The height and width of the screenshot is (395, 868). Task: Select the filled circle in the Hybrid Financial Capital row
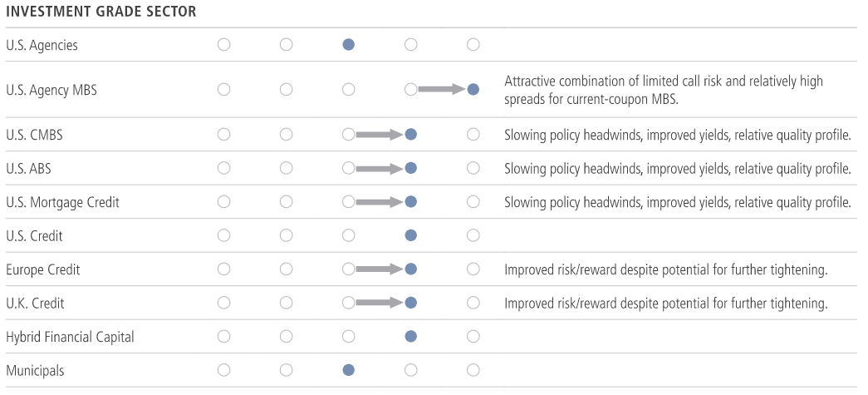coord(411,337)
